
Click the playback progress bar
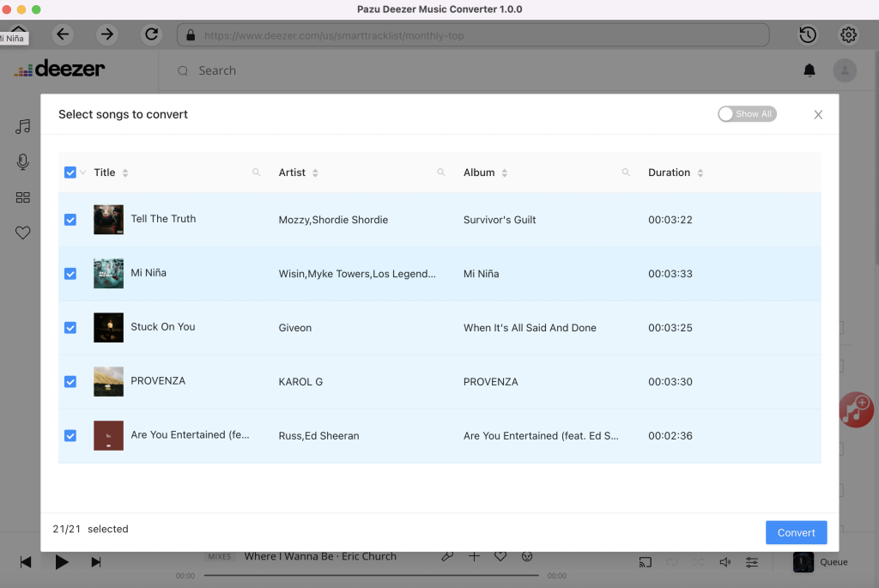click(x=371, y=575)
